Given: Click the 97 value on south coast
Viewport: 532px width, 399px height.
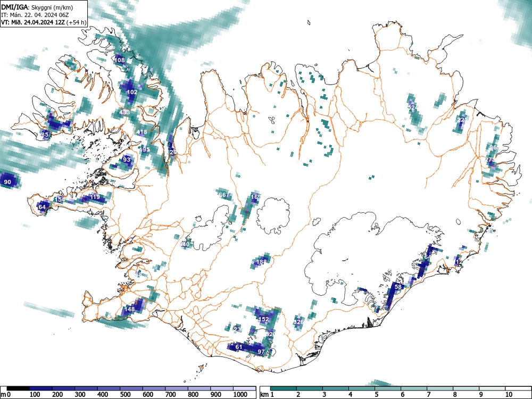Looking at the screenshot, I should click(x=261, y=352).
